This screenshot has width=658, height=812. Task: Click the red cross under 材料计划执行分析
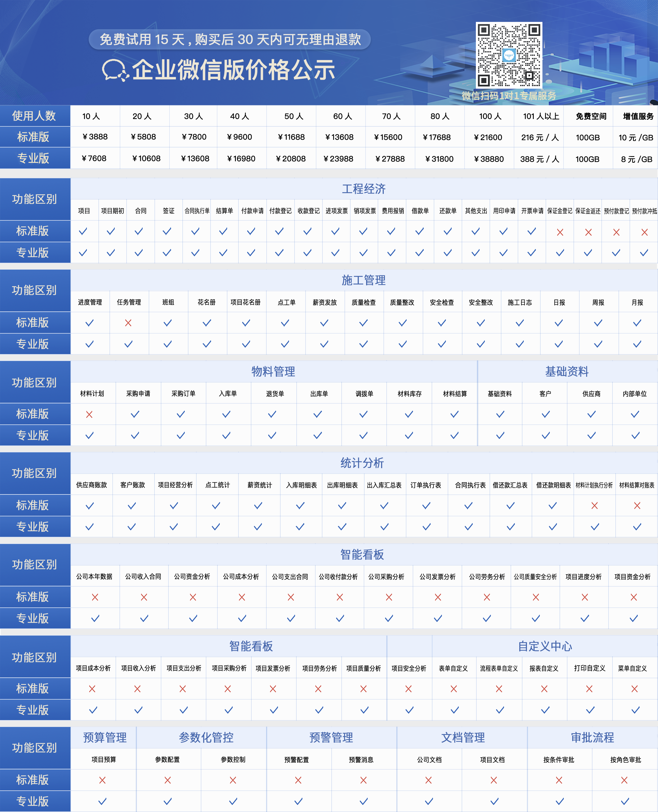pyautogui.click(x=595, y=506)
